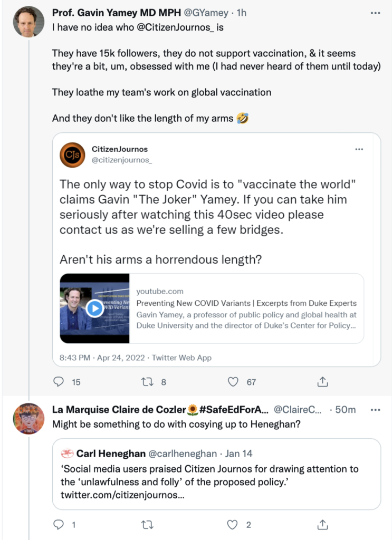Share Gavin Yamey's tweet via share icon
This screenshot has width=392, height=540.
tap(322, 382)
